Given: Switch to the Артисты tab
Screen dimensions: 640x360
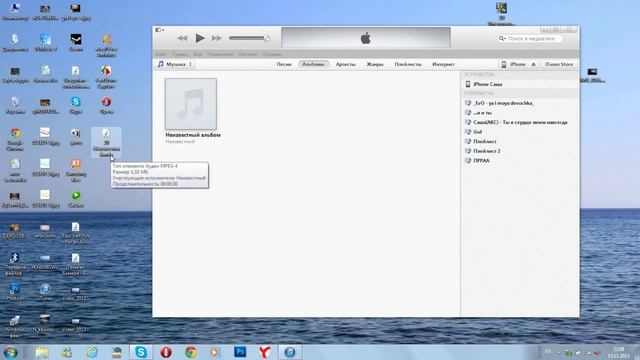Looking at the screenshot, I should (345, 64).
